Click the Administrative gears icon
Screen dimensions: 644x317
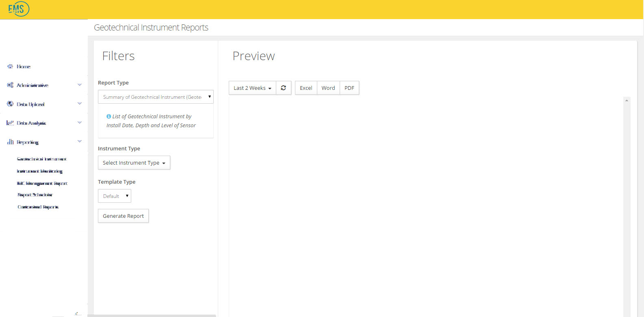pos(10,85)
